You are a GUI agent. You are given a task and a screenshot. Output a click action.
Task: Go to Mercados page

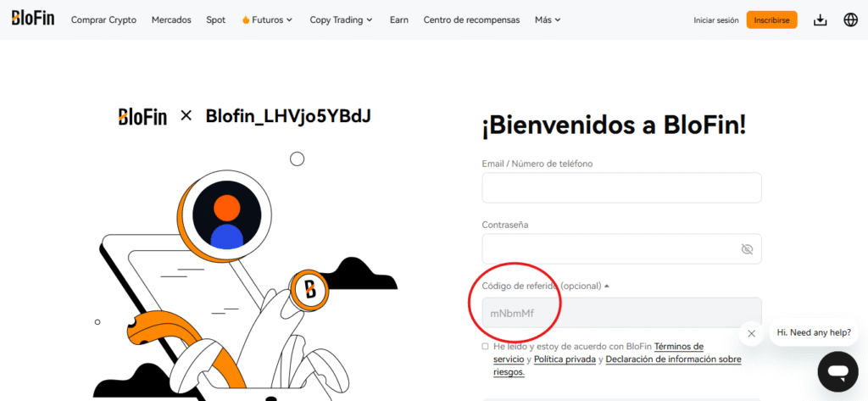[x=171, y=20]
